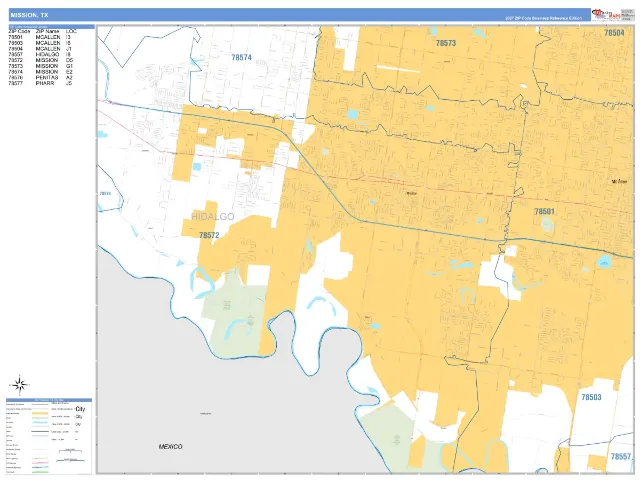
Task: Select the 78557 HIDALGO row in ZIP table
Action: coord(40,54)
